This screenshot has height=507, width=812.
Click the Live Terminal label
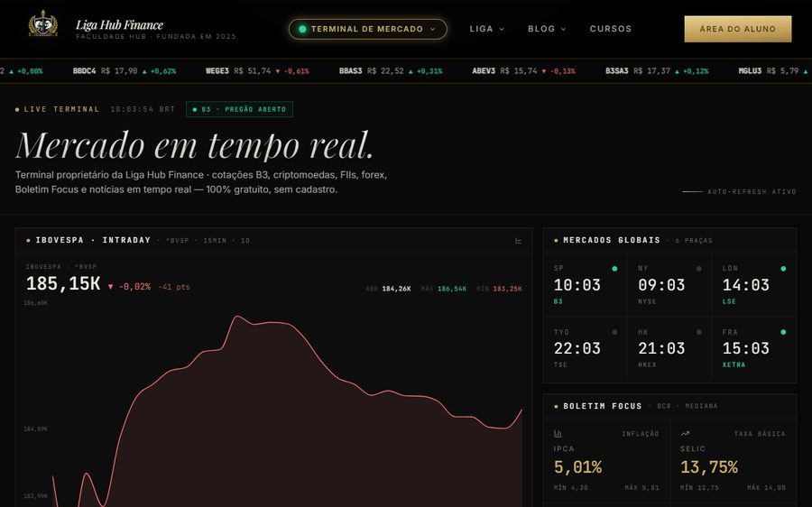tap(61, 109)
